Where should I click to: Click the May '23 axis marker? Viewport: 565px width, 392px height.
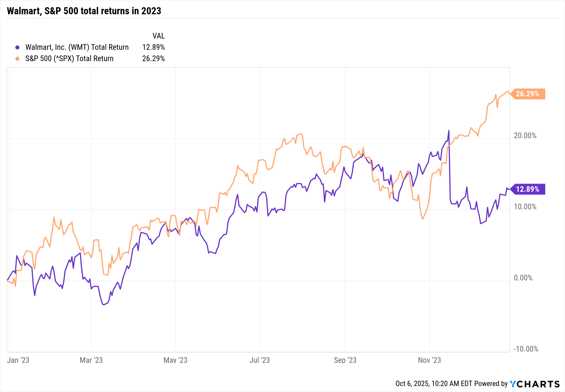175,360
